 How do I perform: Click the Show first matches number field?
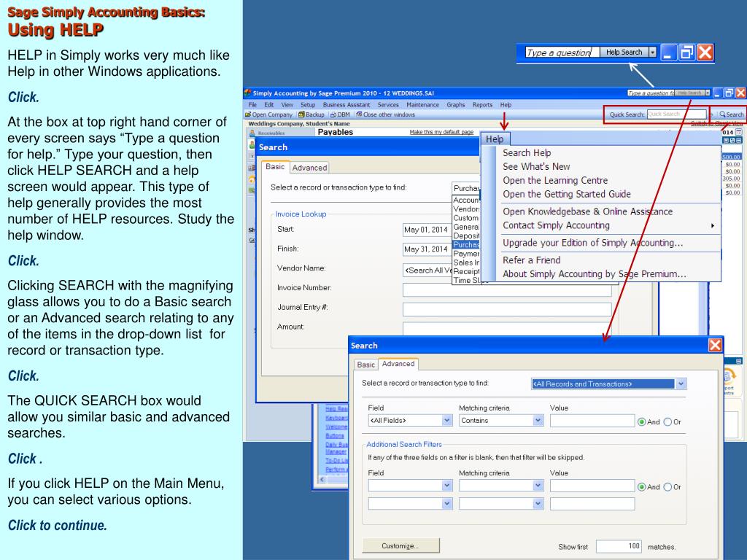619,546
